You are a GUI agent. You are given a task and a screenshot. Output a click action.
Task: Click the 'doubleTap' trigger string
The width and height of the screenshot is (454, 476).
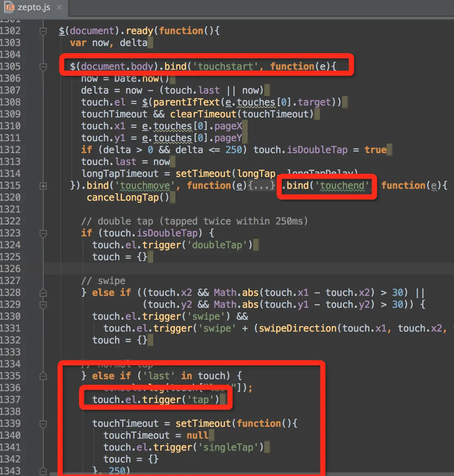click(217, 245)
